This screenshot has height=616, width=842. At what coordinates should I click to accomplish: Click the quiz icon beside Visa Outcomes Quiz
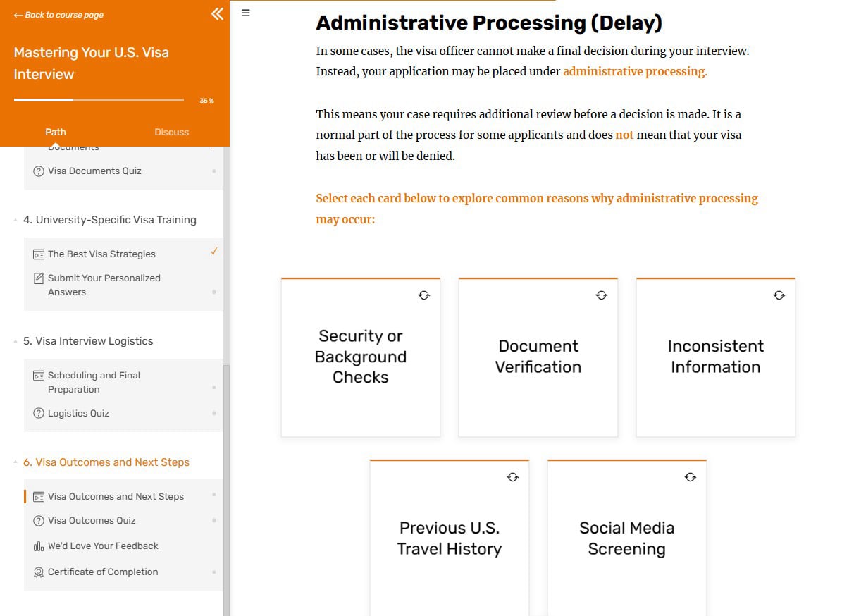(39, 521)
